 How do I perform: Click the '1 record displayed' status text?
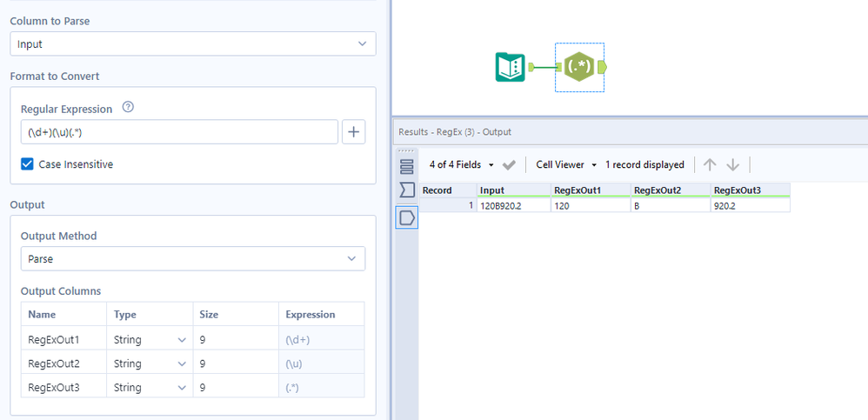click(644, 165)
